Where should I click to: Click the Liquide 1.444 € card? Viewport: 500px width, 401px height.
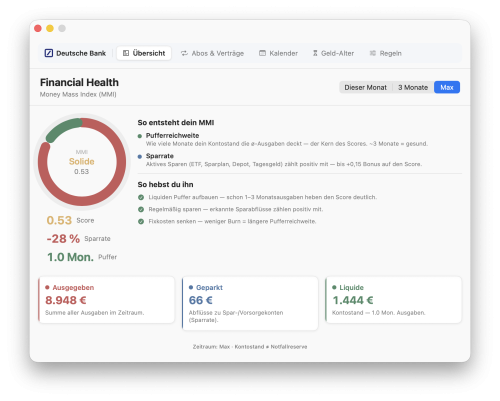click(393, 299)
